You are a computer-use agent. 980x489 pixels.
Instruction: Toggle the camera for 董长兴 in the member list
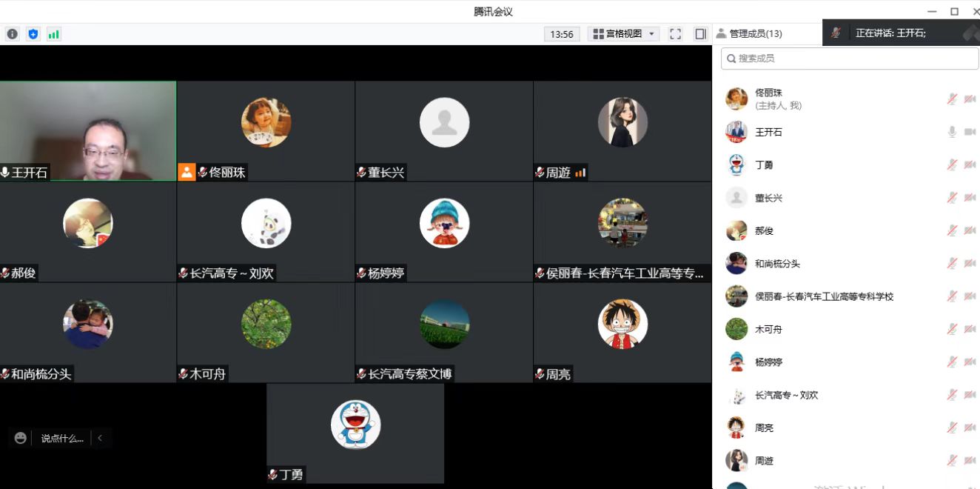(970, 198)
